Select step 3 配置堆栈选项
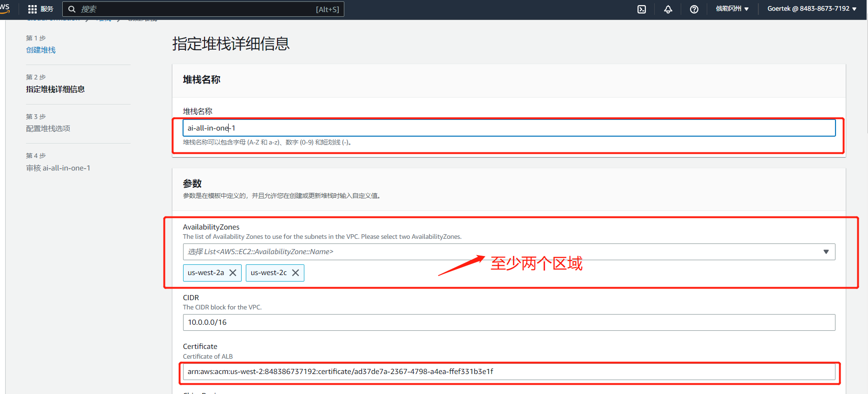The height and width of the screenshot is (394, 868). tap(48, 129)
